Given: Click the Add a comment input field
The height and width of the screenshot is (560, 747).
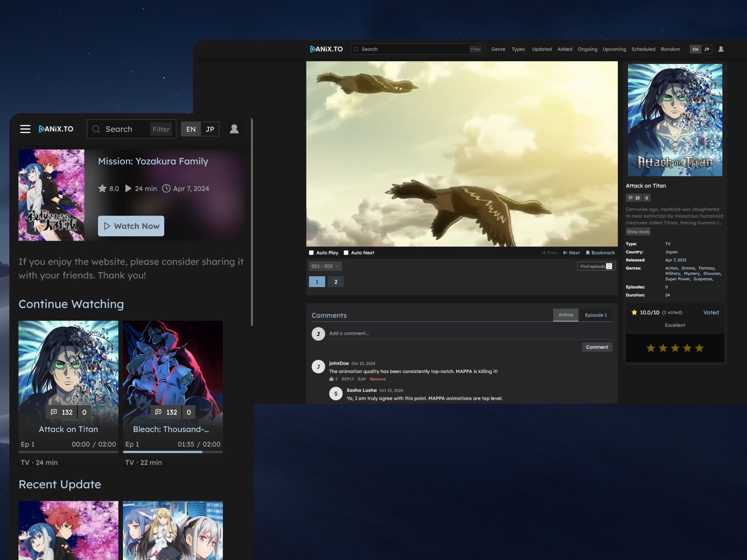Looking at the screenshot, I should click(470, 333).
